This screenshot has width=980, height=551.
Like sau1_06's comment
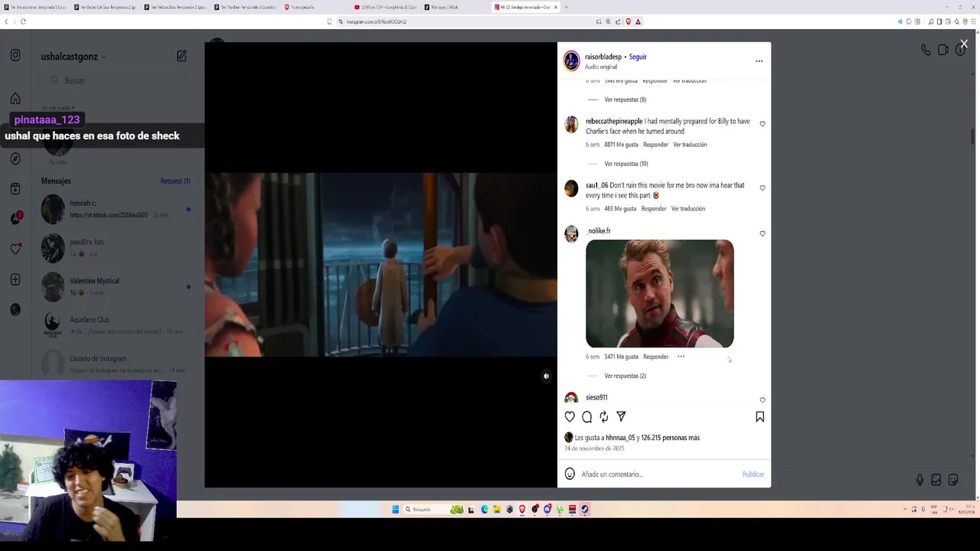pyautogui.click(x=762, y=188)
